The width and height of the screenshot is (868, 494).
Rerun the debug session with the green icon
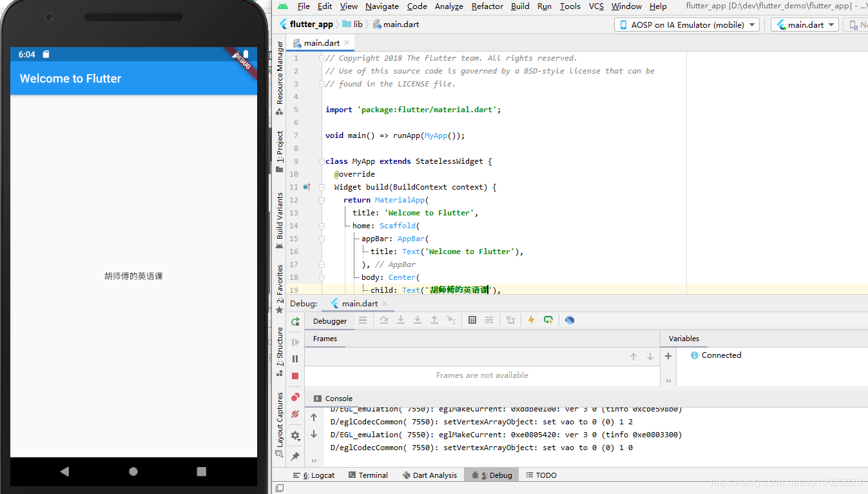[295, 321]
